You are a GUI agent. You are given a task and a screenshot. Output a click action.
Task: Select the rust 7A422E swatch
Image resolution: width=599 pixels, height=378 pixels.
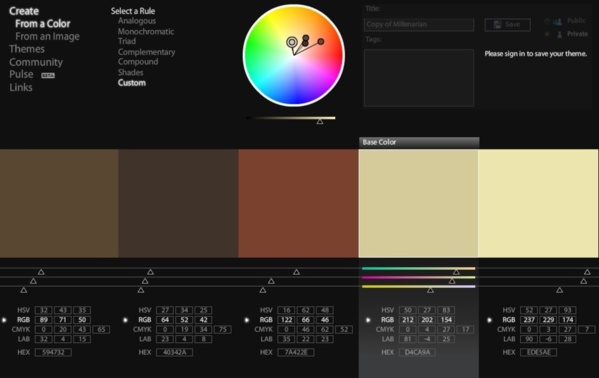tap(298, 203)
